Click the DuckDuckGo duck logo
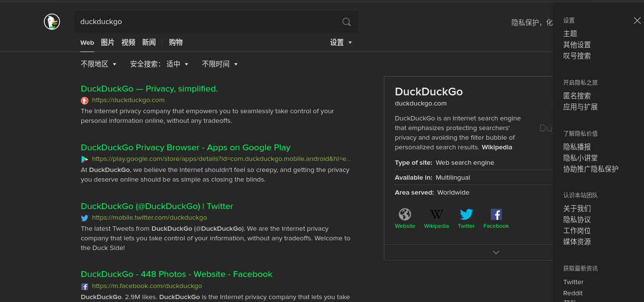644x302 pixels. pyautogui.click(x=52, y=22)
